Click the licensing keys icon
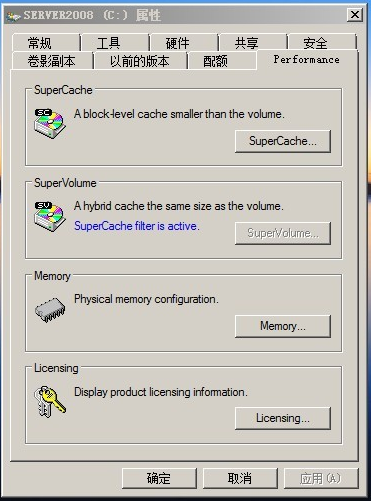The height and width of the screenshot is (501, 371). click(50, 401)
